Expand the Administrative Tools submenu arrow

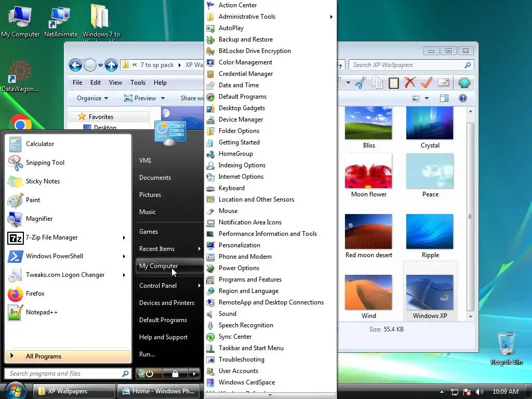pos(331,17)
